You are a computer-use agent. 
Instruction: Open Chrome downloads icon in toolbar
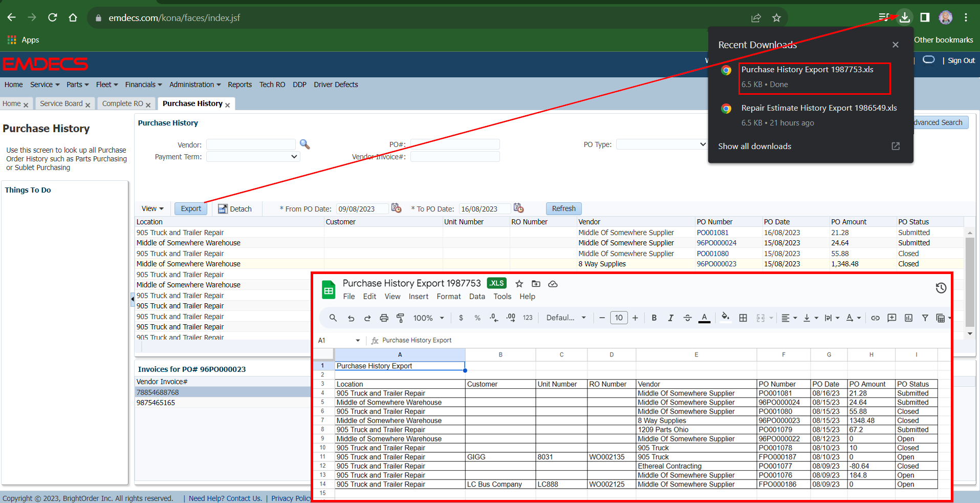pos(905,17)
